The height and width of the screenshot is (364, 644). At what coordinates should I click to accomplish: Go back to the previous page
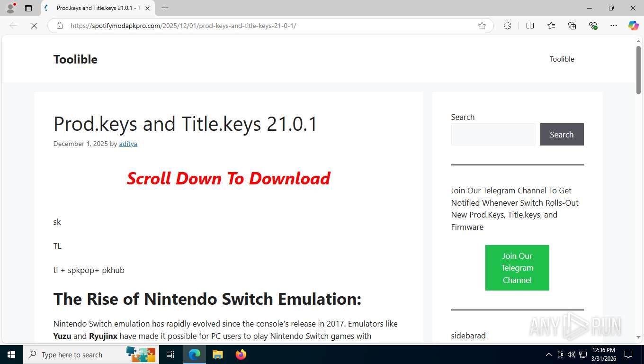pos(13,26)
